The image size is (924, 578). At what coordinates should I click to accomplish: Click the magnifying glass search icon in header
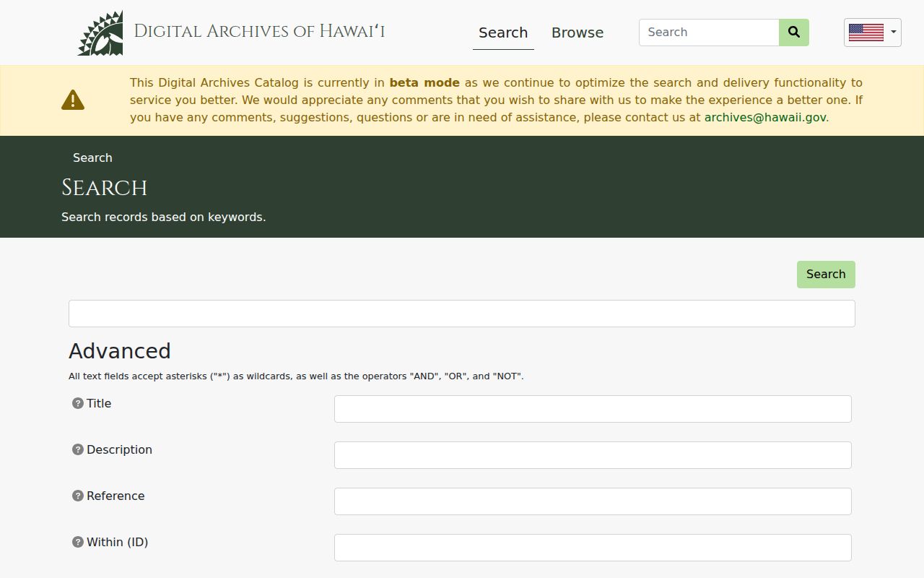pyautogui.click(x=794, y=33)
